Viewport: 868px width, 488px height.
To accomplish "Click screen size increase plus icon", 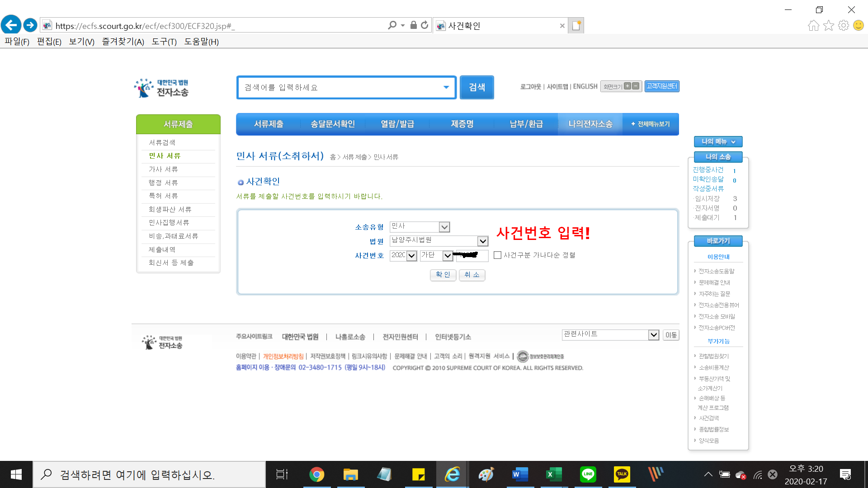I will [627, 86].
